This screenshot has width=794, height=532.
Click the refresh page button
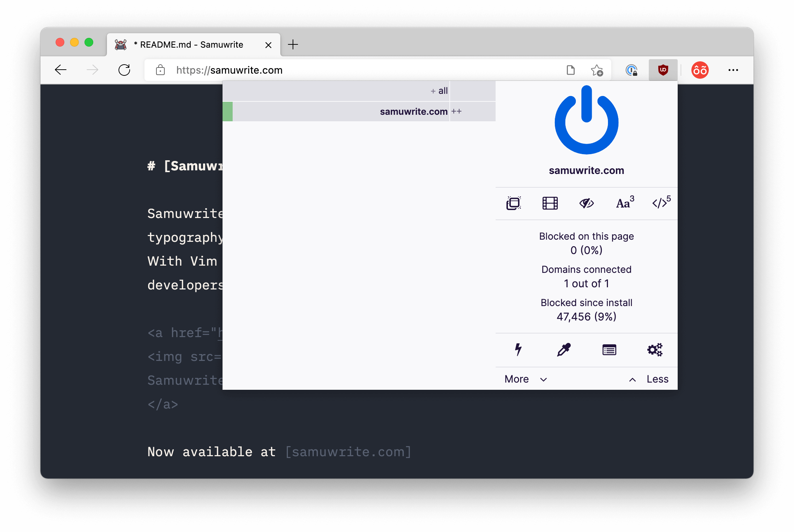tap(124, 70)
